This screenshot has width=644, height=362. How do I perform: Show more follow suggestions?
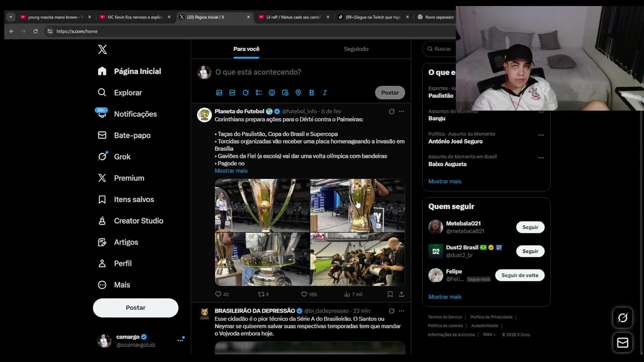(445, 297)
